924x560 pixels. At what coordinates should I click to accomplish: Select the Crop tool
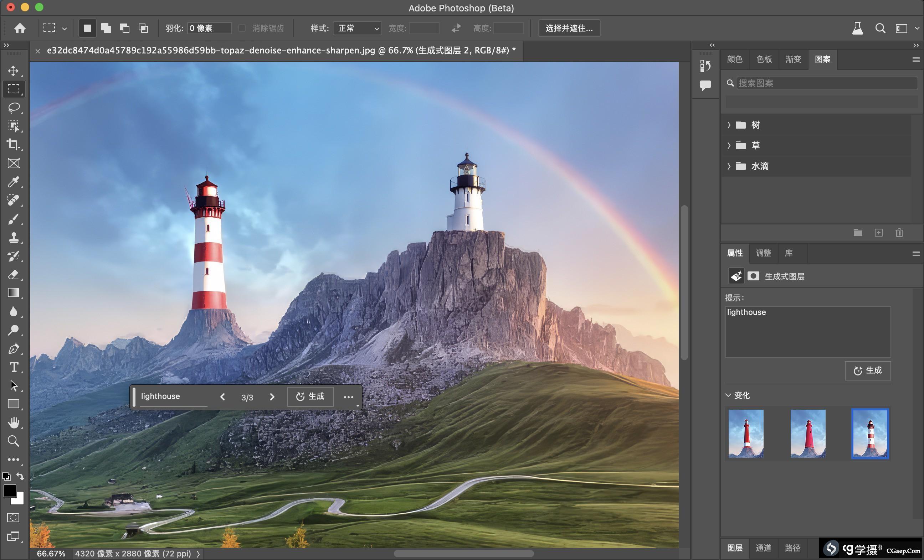tap(13, 144)
